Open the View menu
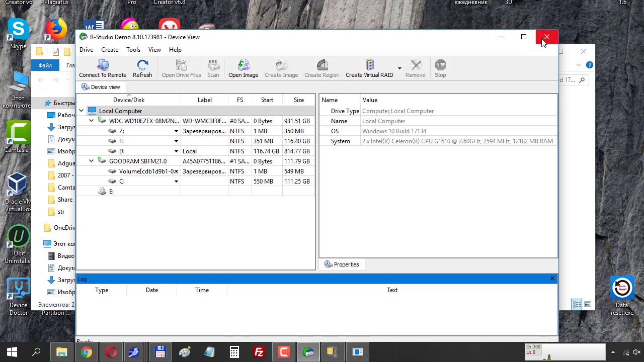Image resolution: width=644 pixels, height=362 pixels. (x=154, y=50)
